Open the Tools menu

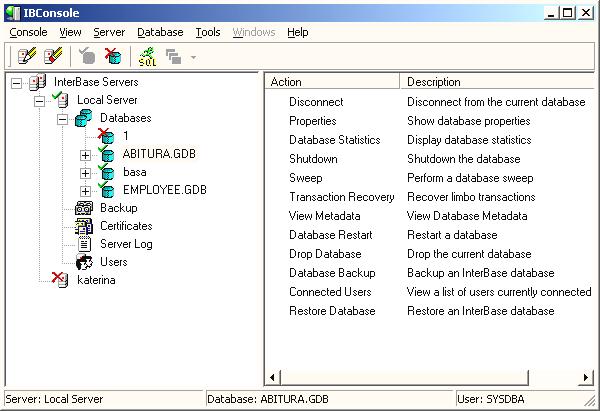coord(208,32)
